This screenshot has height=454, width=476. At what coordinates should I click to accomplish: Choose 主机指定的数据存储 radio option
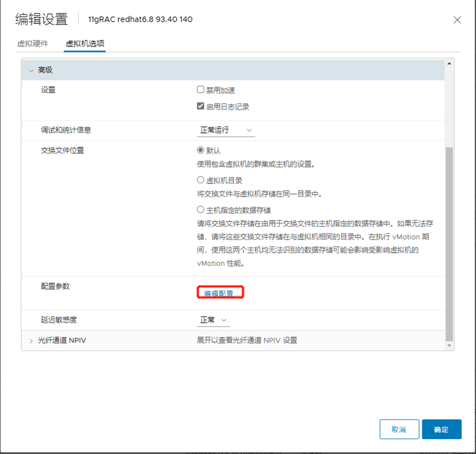tap(200, 209)
